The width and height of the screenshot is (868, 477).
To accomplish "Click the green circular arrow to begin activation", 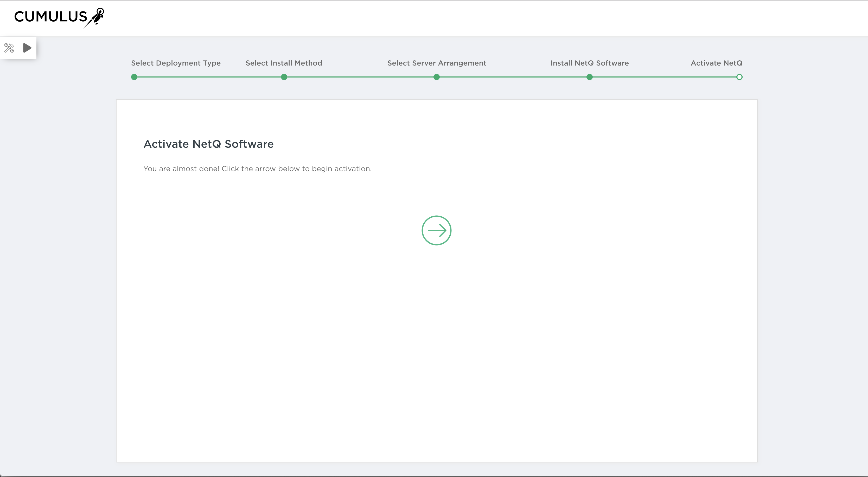I will (x=436, y=230).
